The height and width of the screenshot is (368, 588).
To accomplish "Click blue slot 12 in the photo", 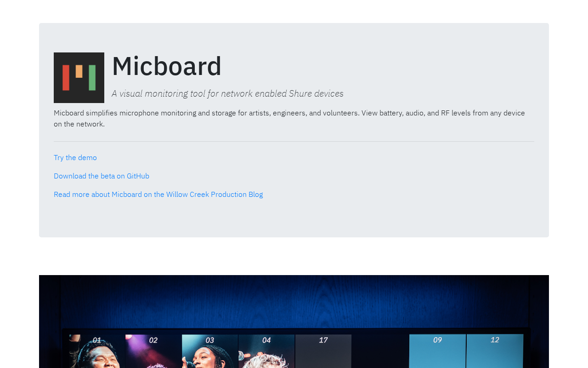I will coord(495,351).
